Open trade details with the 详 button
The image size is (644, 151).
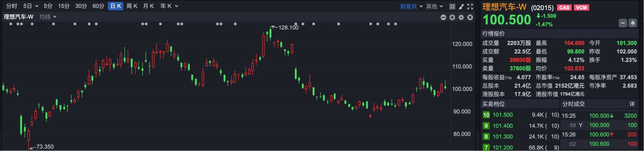tap(632, 104)
